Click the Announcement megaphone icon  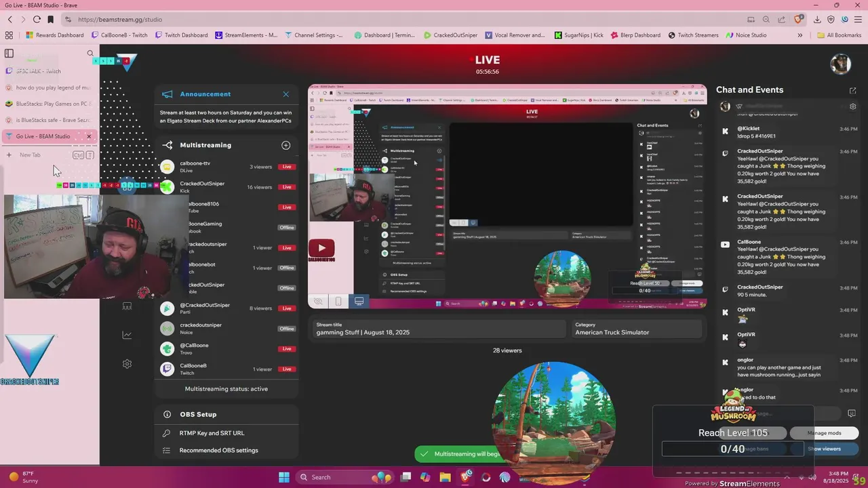coord(167,94)
